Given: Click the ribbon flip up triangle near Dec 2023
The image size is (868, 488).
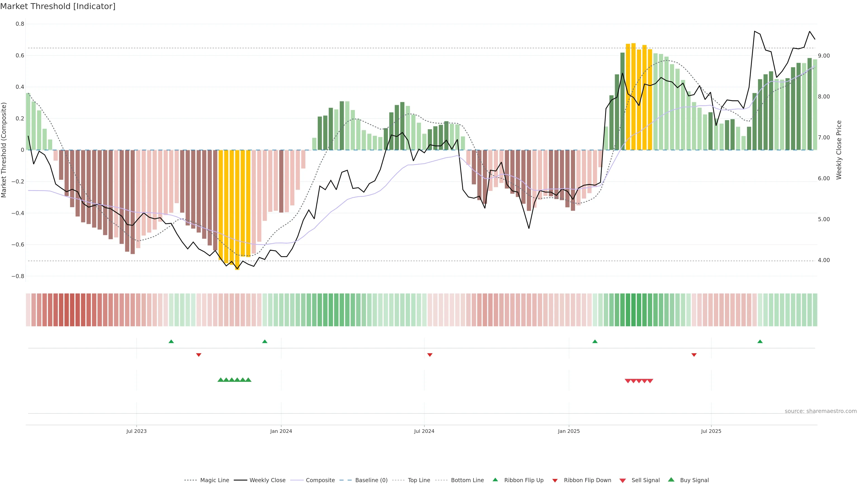Looking at the screenshot, I should tap(264, 342).
